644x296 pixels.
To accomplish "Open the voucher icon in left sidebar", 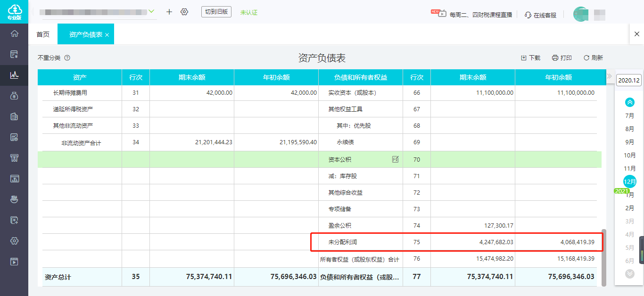I will click(15, 54).
